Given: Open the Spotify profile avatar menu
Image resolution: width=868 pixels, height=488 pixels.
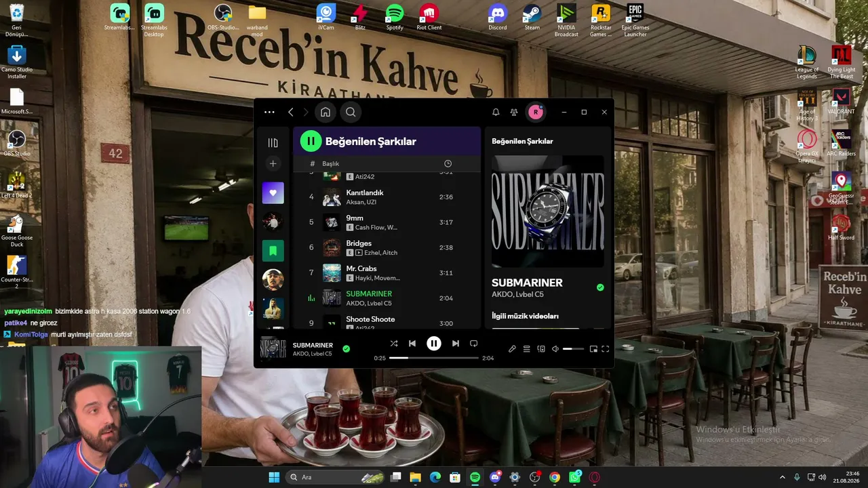Looking at the screenshot, I should pyautogui.click(x=536, y=113).
